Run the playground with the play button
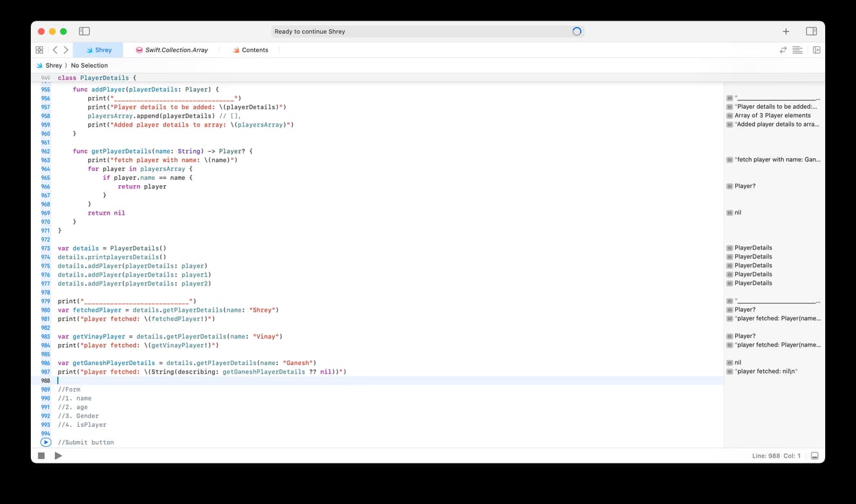Image resolution: width=856 pixels, height=504 pixels. coord(58,455)
